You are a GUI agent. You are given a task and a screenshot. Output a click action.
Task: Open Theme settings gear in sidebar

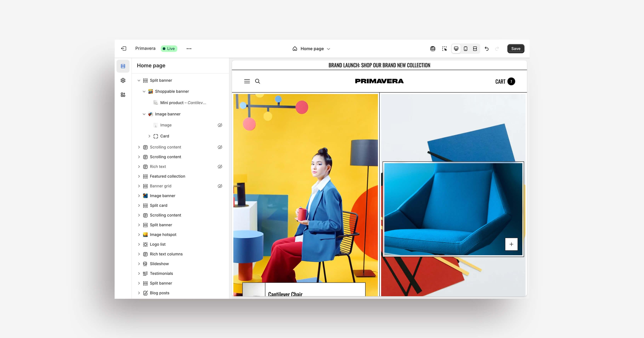(123, 80)
